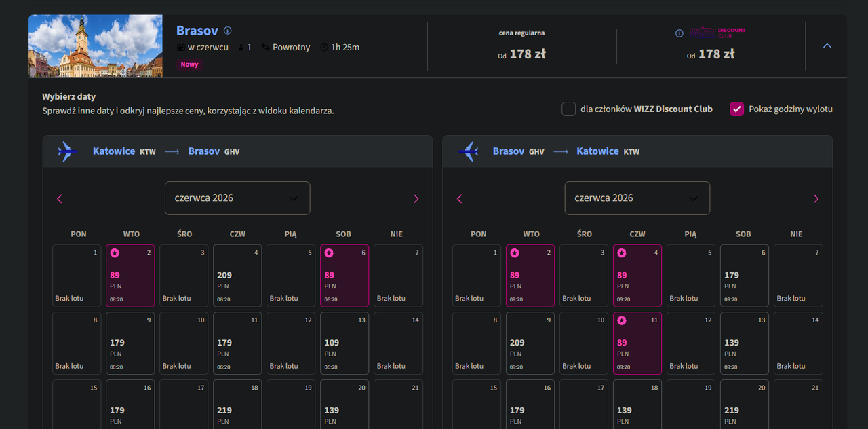Go to previous month in Katowice–Brasov calendar
The width and height of the screenshot is (868, 429).
point(60,199)
